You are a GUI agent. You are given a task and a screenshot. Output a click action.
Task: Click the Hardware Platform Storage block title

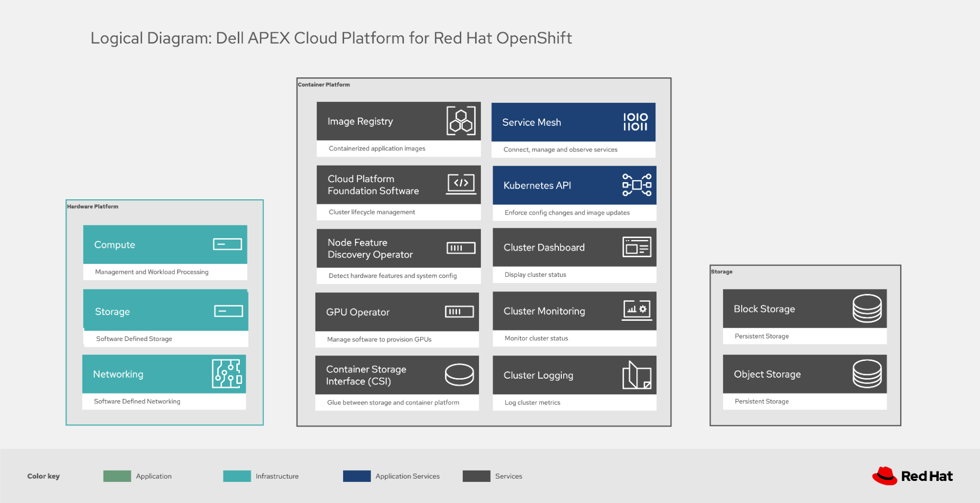pos(112,311)
